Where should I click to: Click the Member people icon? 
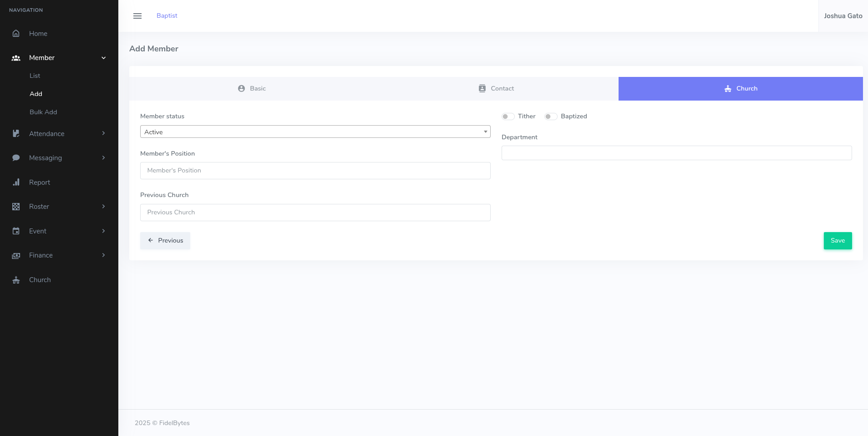pyautogui.click(x=15, y=57)
